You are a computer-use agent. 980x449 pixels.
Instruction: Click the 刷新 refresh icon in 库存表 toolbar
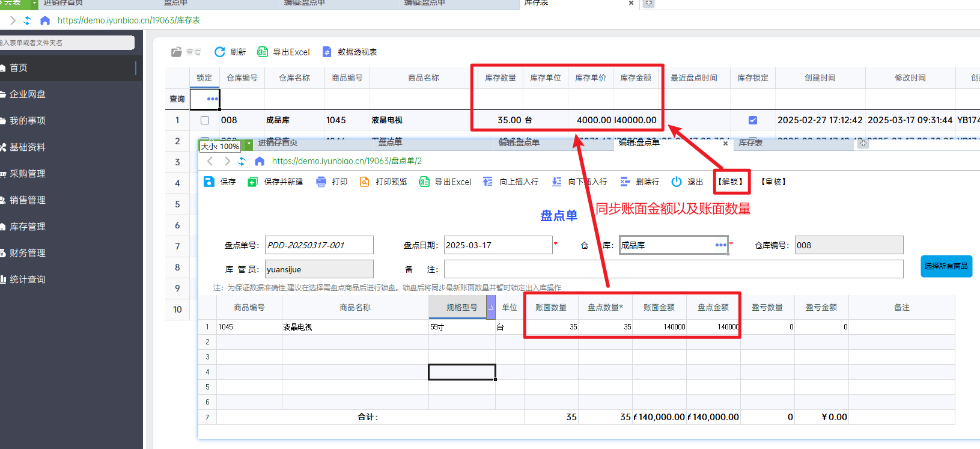pyautogui.click(x=220, y=52)
